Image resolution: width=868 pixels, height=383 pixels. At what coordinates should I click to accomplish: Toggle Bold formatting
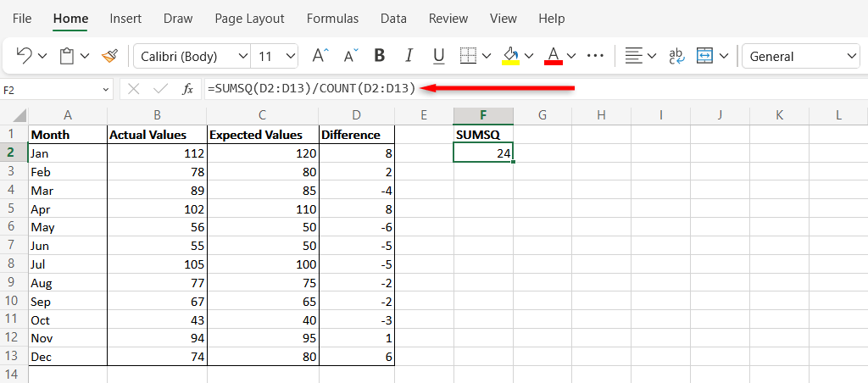pyautogui.click(x=380, y=56)
